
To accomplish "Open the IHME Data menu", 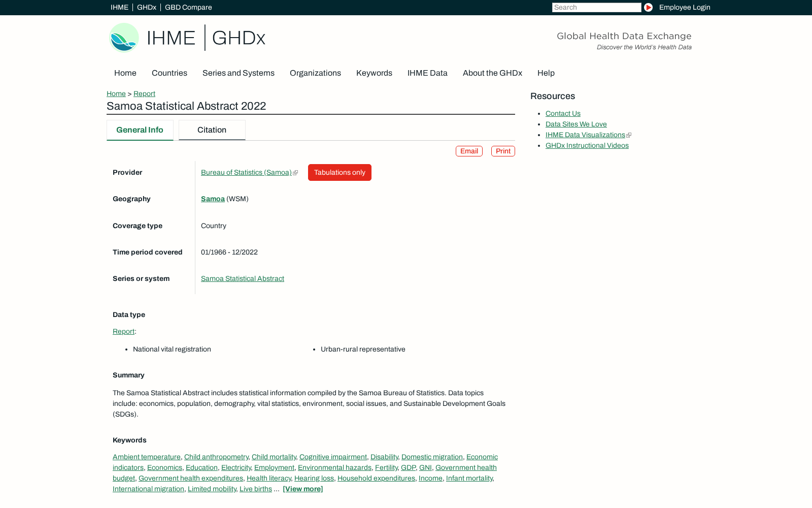I will coord(427,73).
